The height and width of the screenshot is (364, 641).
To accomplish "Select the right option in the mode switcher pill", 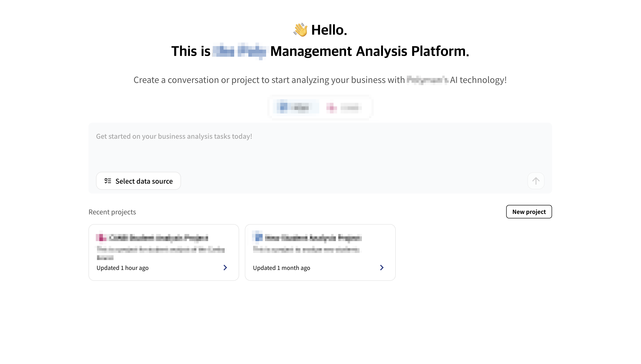I will tap(345, 108).
